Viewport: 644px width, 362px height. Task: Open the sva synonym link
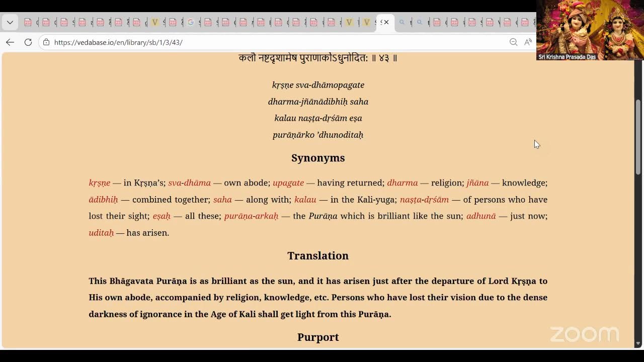[175, 183]
